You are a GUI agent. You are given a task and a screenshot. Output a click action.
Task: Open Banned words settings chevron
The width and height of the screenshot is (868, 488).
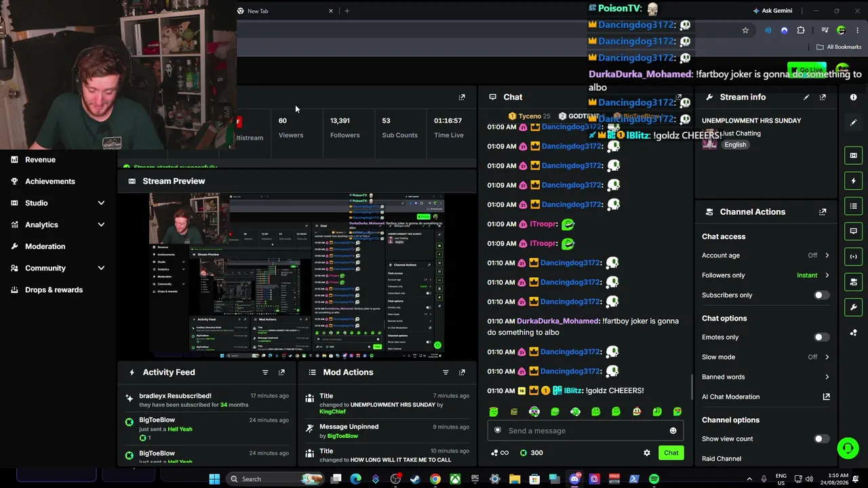827,377
